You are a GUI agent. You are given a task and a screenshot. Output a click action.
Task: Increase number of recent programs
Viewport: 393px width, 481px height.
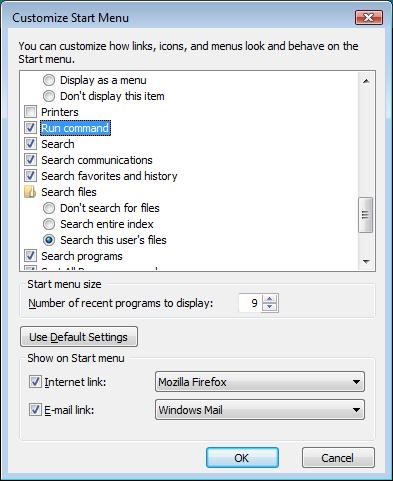pyautogui.click(x=269, y=299)
